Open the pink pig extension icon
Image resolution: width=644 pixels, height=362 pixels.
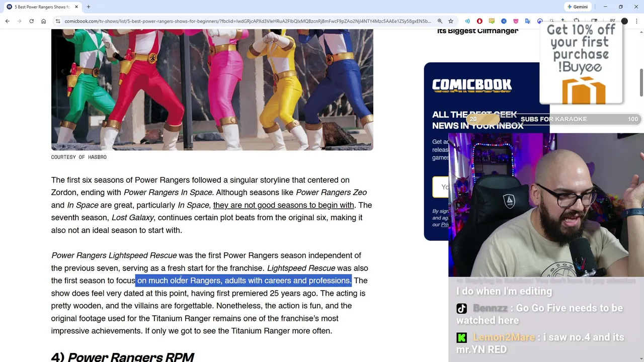point(516,21)
